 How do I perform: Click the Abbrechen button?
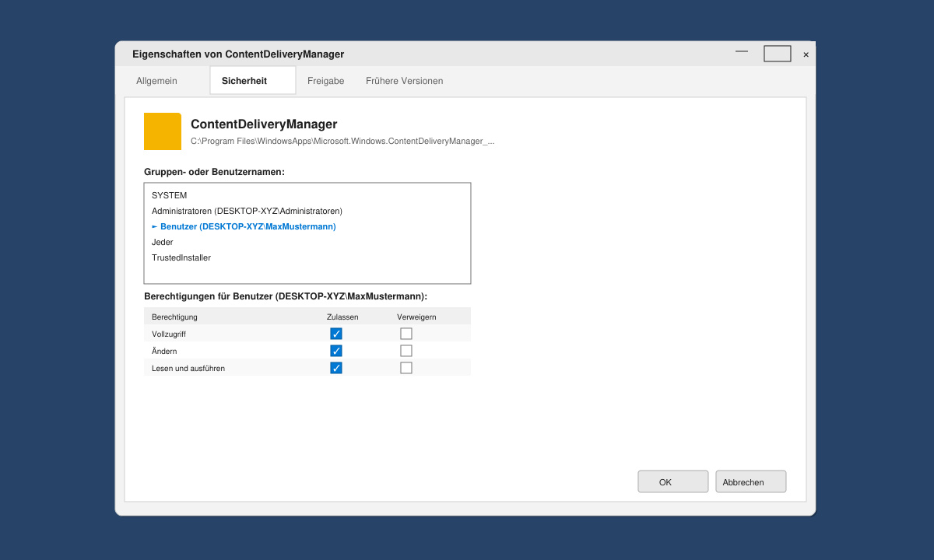click(751, 482)
